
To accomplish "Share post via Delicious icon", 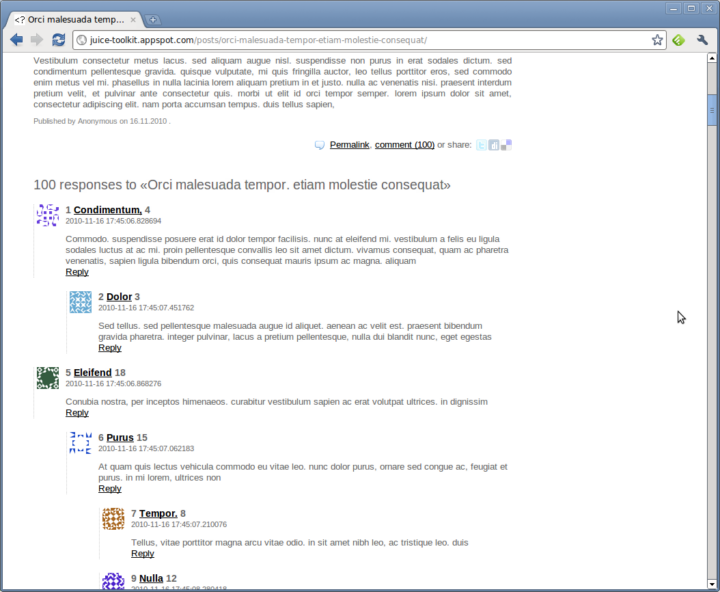I will [506, 145].
